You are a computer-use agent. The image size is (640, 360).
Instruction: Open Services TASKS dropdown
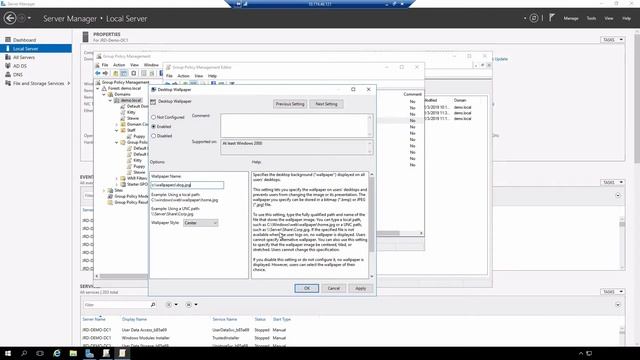[612, 291]
